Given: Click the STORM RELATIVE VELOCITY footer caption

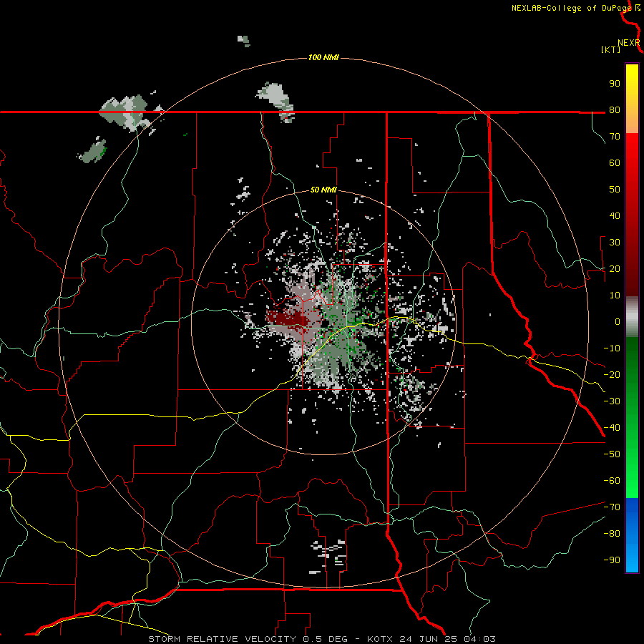Looking at the screenshot, I should click(321, 639).
